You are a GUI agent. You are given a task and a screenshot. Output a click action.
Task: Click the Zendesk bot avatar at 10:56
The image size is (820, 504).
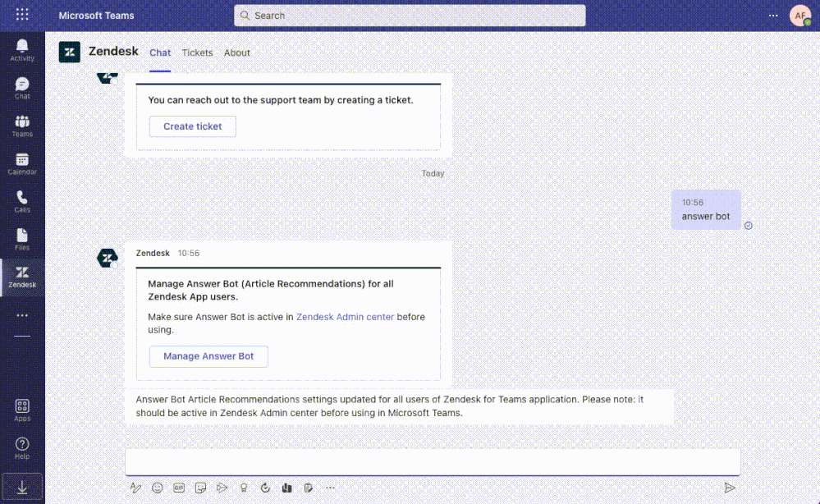[108, 258]
